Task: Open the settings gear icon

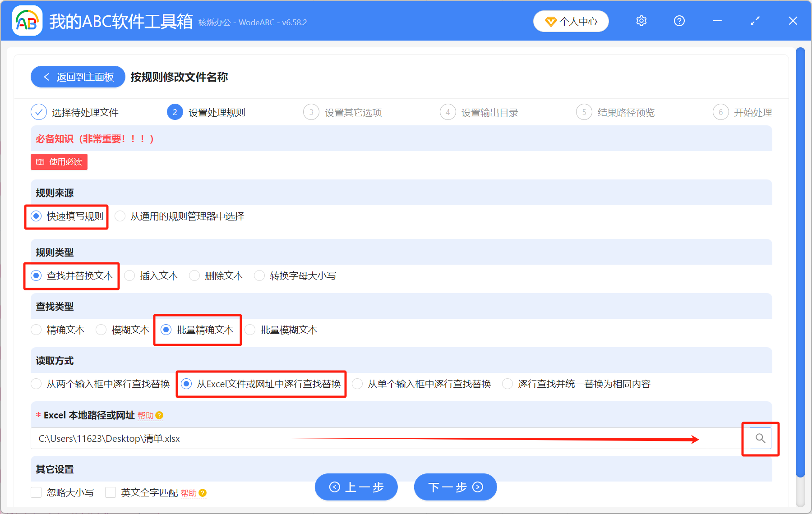Action: pos(641,21)
